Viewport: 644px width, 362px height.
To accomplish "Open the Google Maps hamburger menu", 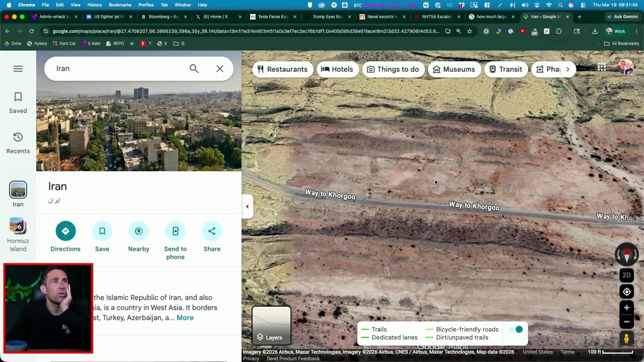I will pos(18,69).
